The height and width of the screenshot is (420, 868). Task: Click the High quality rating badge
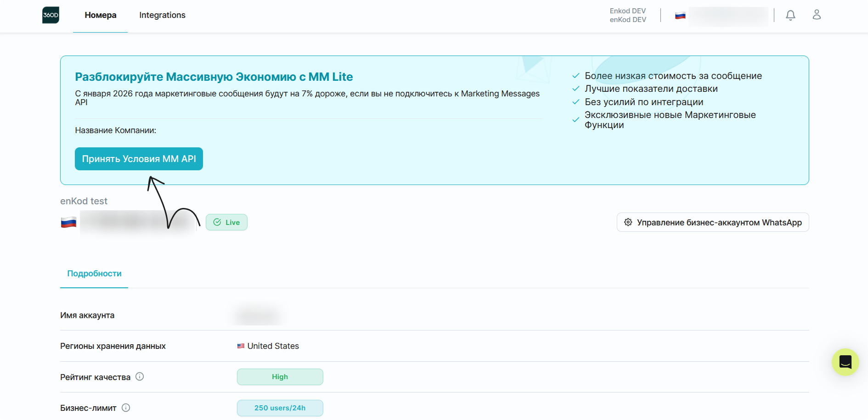coord(280,377)
